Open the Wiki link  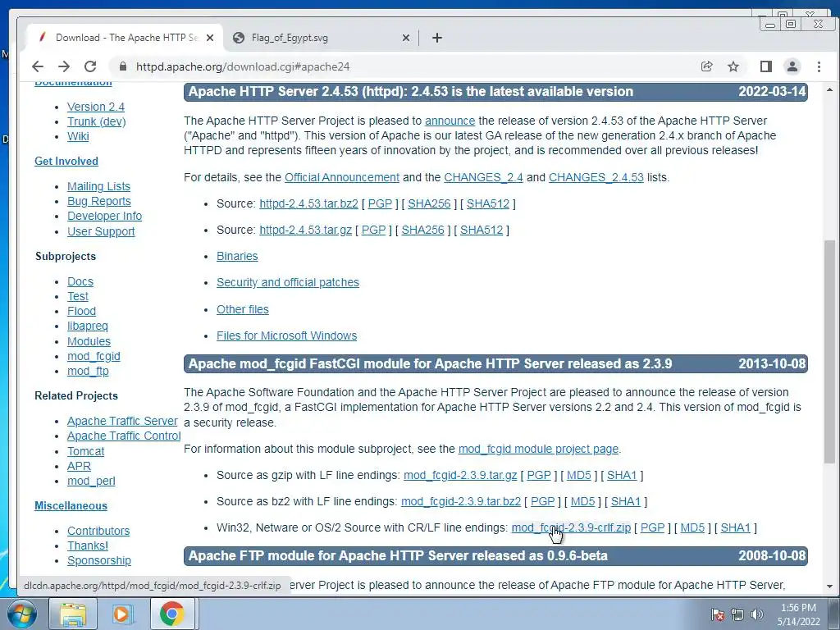pos(78,136)
